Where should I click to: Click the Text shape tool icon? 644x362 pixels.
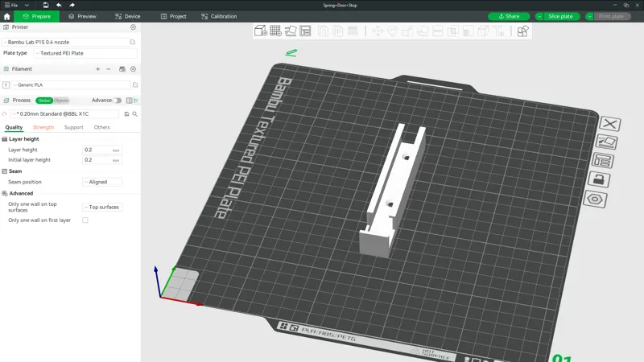pyautogui.click(x=498, y=31)
